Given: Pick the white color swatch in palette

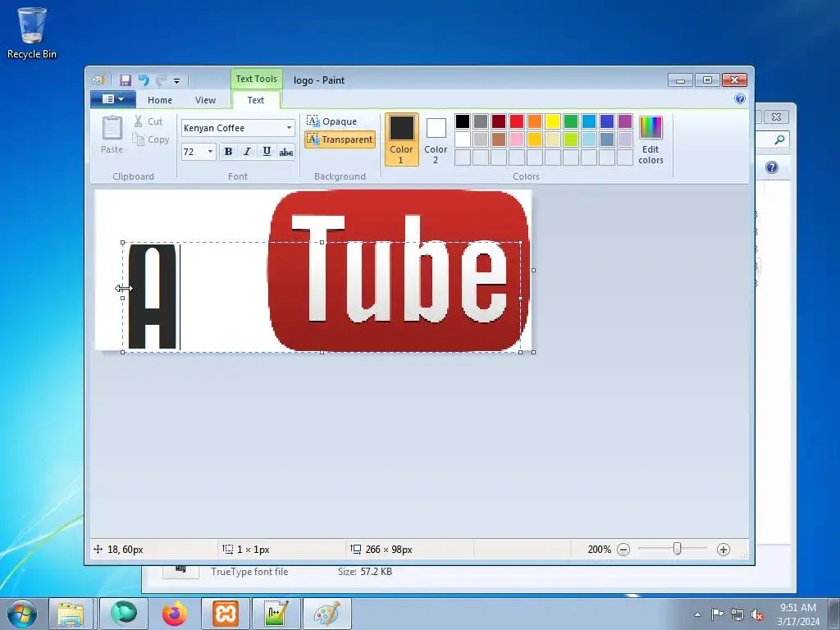Looking at the screenshot, I should click(463, 139).
